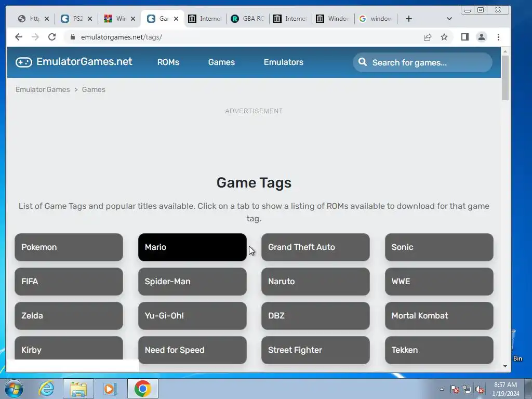Click the EmulatorGames.net gamepad logo icon
Image resolution: width=532 pixels, height=399 pixels.
click(24, 62)
